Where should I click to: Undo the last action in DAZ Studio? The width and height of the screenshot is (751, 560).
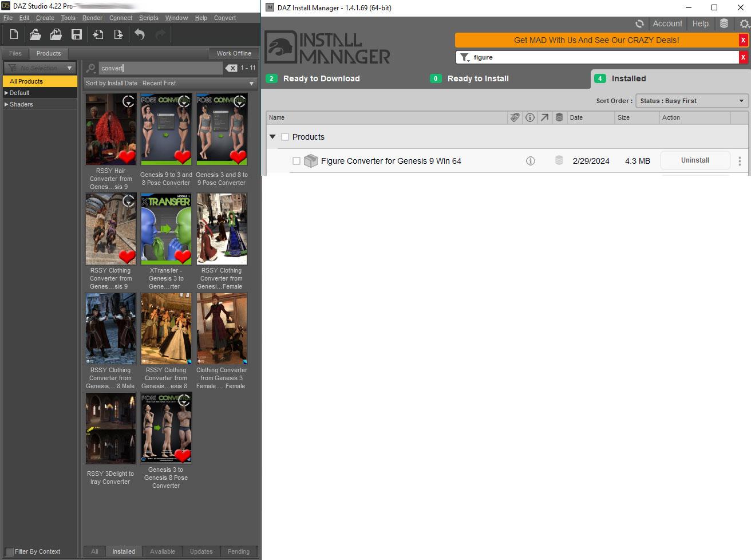(140, 35)
